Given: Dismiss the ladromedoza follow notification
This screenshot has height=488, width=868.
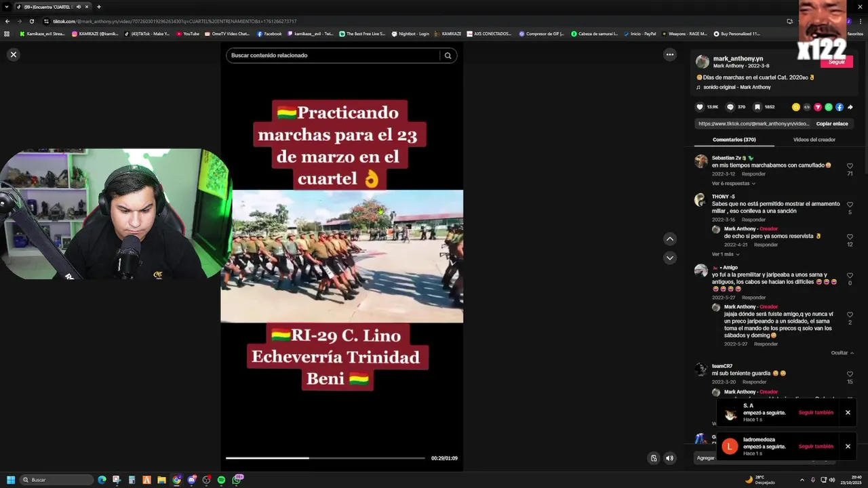Looking at the screenshot, I should (x=848, y=447).
